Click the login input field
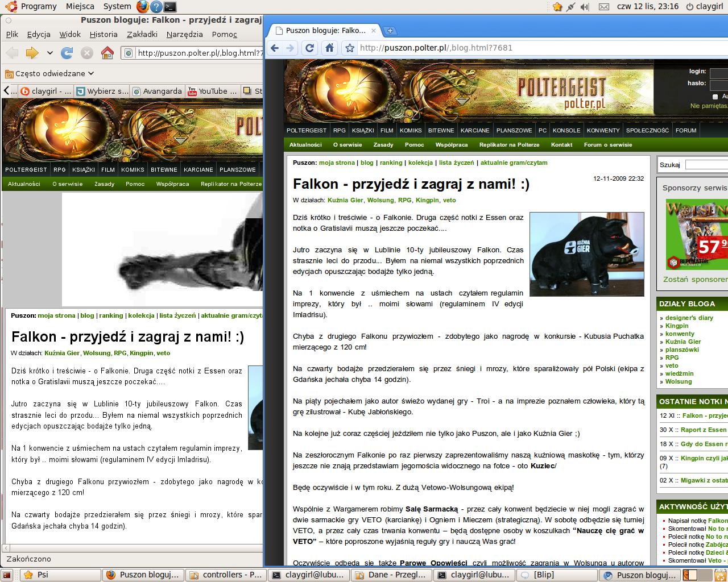 [x=719, y=73]
